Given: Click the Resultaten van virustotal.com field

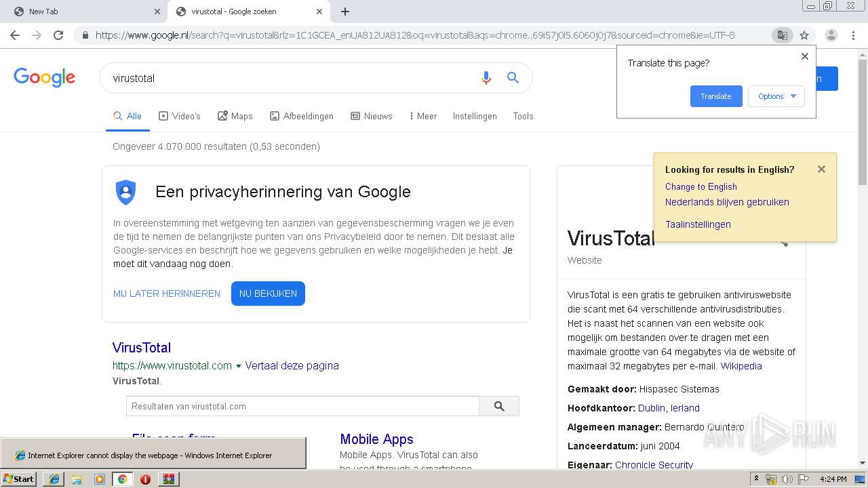Looking at the screenshot, I should [302, 406].
